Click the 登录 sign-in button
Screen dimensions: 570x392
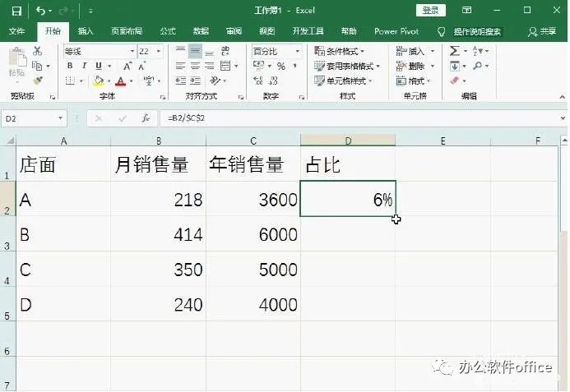[431, 11]
